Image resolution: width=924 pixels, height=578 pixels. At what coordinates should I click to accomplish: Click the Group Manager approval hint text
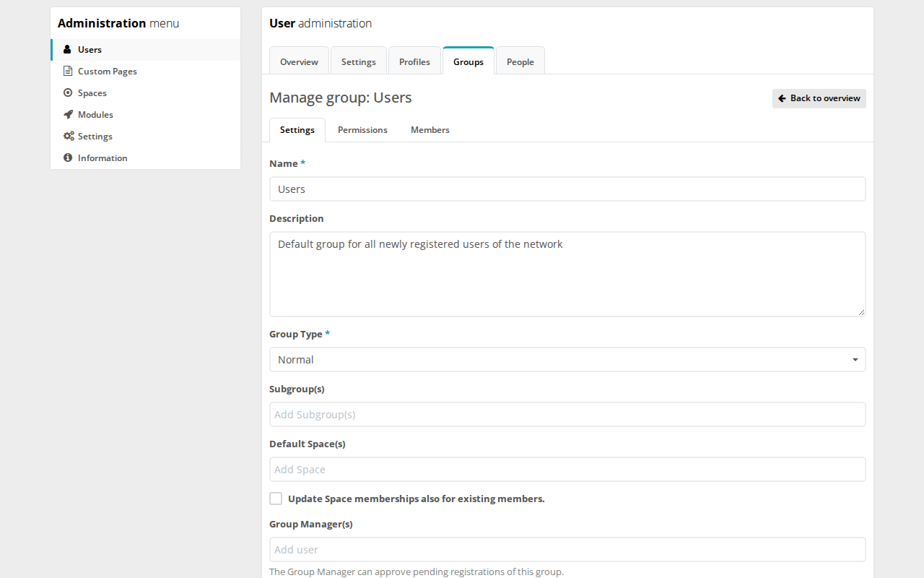click(417, 572)
